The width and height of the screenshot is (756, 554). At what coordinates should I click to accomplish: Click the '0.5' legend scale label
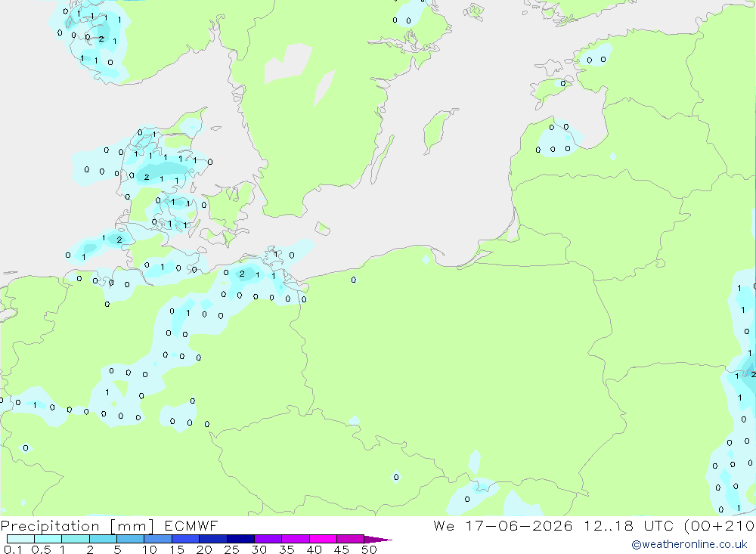[41, 549]
